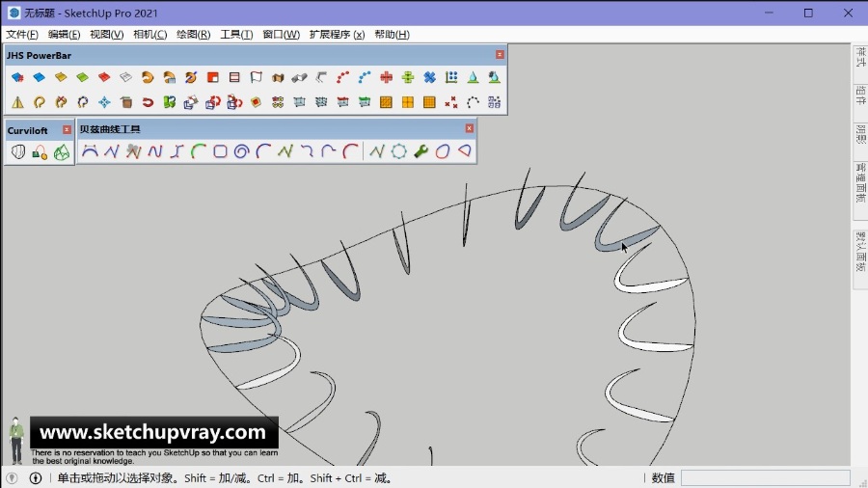Open the 编辑(E) menu

click(x=65, y=35)
